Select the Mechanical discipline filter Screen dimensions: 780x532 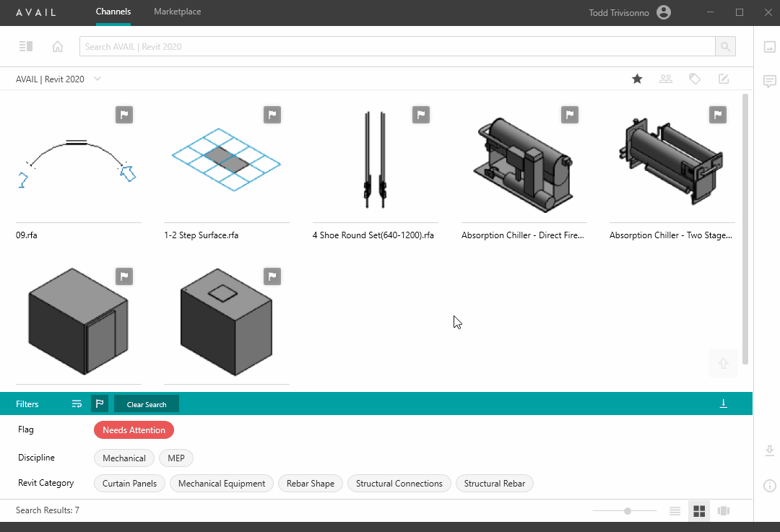pyautogui.click(x=124, y=458)
